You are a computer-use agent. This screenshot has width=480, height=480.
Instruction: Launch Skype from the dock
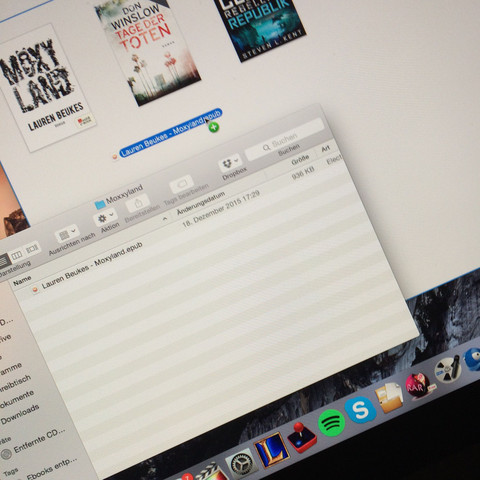coord(360,410)
